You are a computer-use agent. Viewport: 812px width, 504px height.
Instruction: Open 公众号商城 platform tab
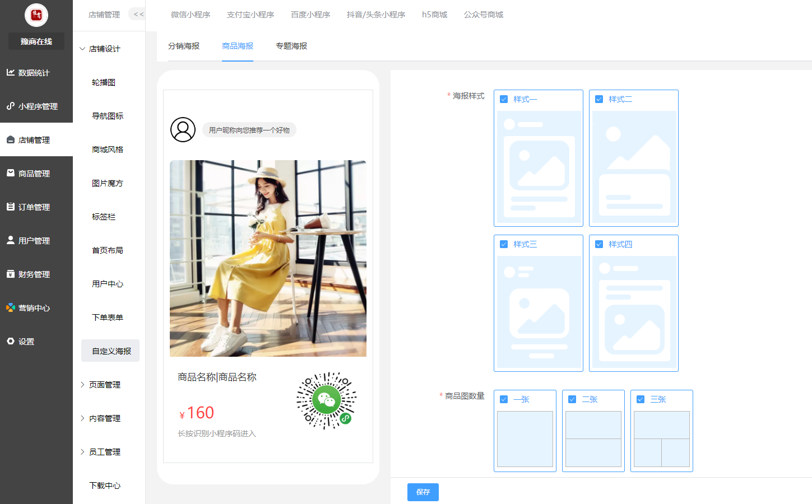[x=484, y=15]
